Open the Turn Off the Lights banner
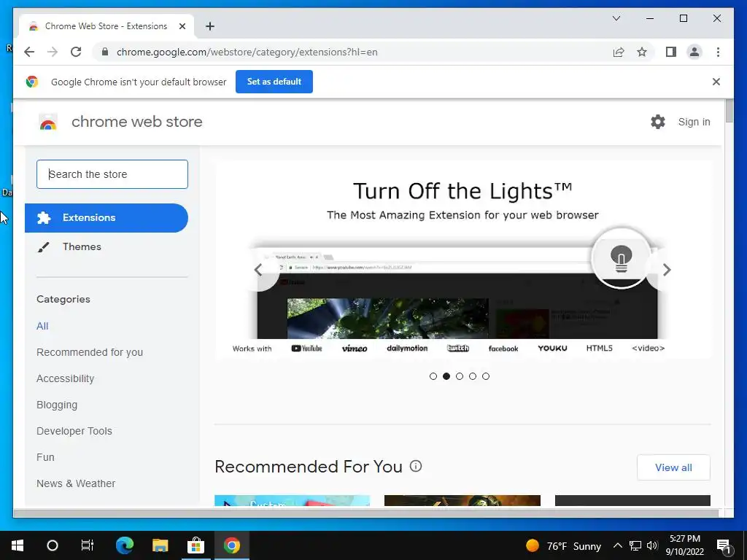The height and width of the screenshot is (560, 747). point(462,260)
